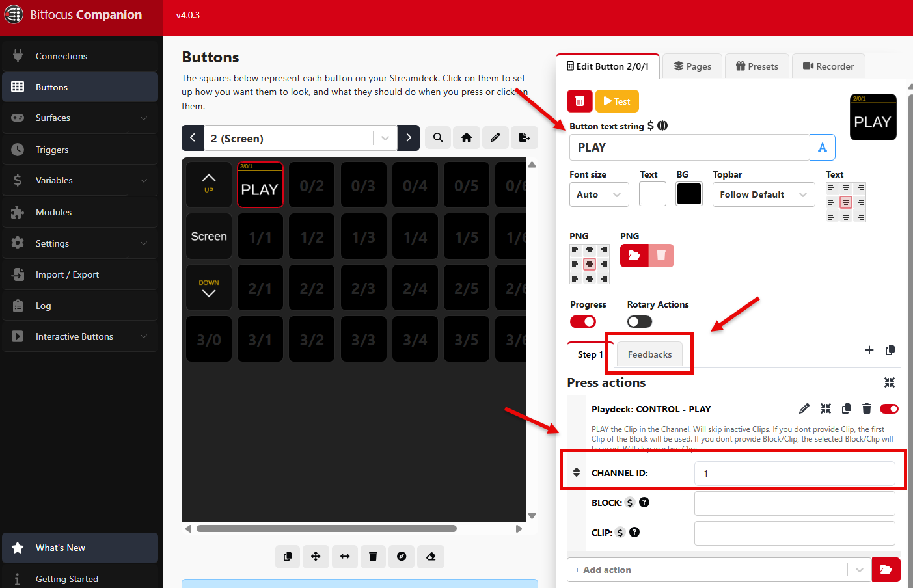Click the BLOCK input field
The width and height of the screenshot is (913, 588).
[x=795, y=503]
